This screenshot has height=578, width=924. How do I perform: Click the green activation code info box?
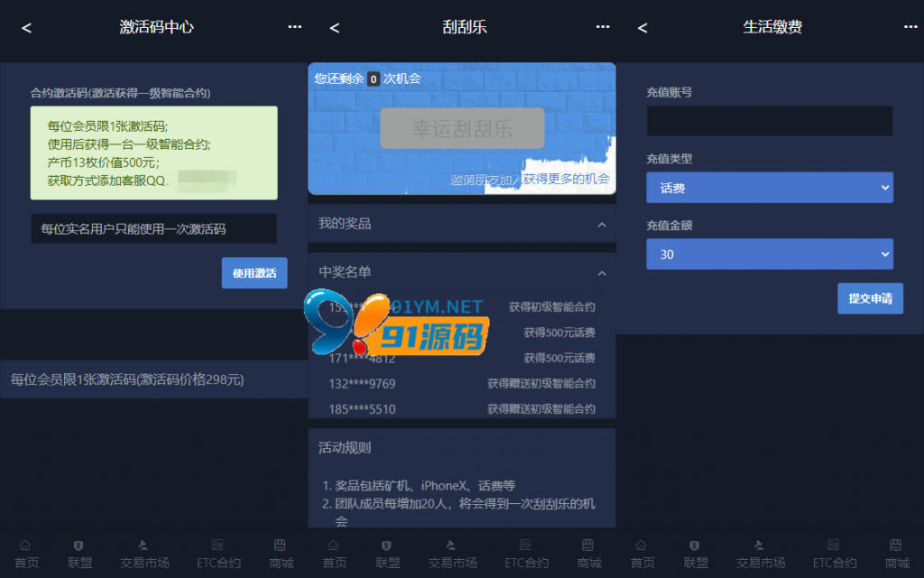(153, 153)
